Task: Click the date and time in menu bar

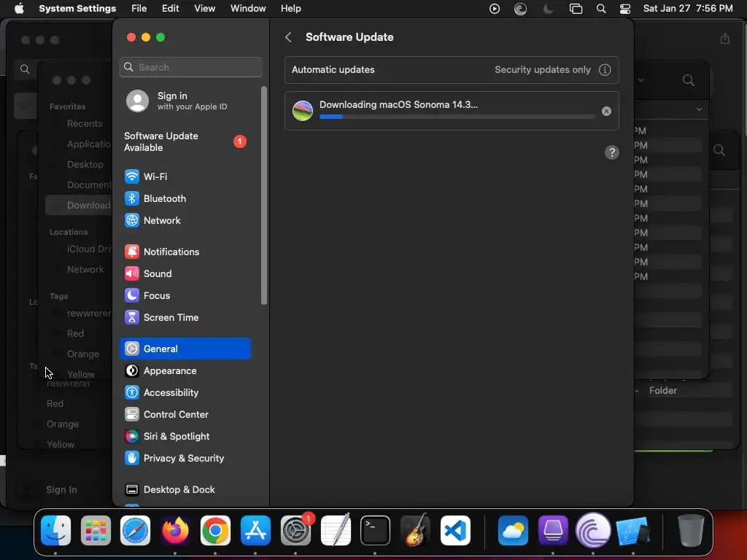Action: tap(688, 9)
